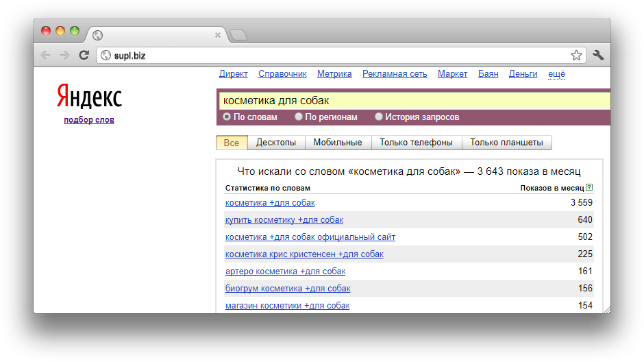The image size is (644, 362).
Task: Switch to the Только телефоны tab
Action: [x=416, y=143]
